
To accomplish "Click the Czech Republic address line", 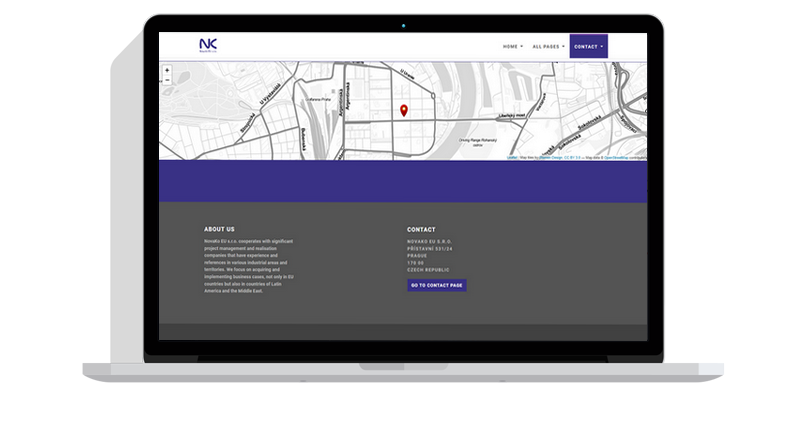I will 430,270.
